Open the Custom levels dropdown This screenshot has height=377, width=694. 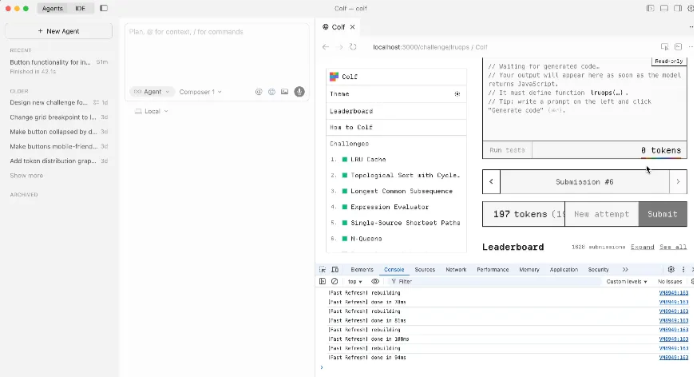coord(627,281)
